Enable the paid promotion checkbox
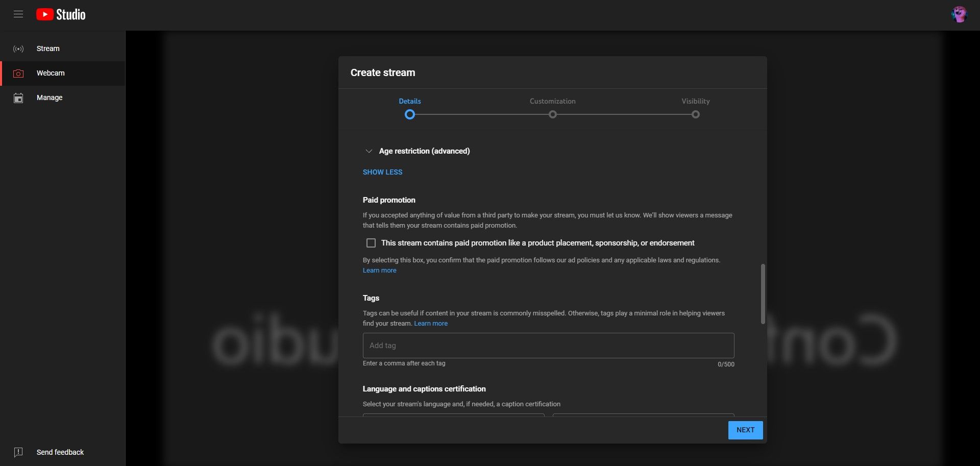This screenshot has width=980, height=466. pos(371,243)
